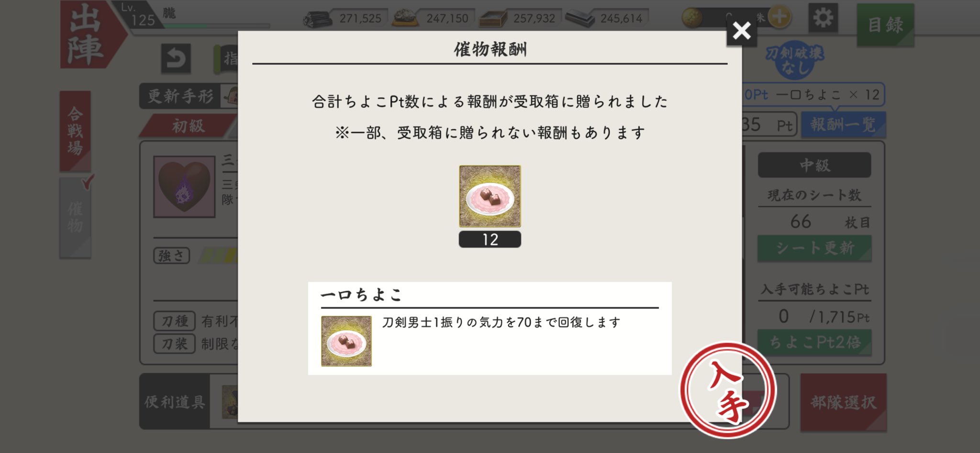Viewport: 980px width, 453px height.
Task: Open the 便利道具 useful tools panel
Action: click(175, 402)
